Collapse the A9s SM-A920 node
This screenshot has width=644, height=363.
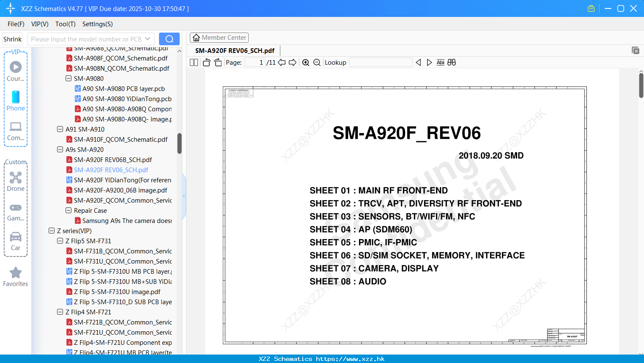60,149
